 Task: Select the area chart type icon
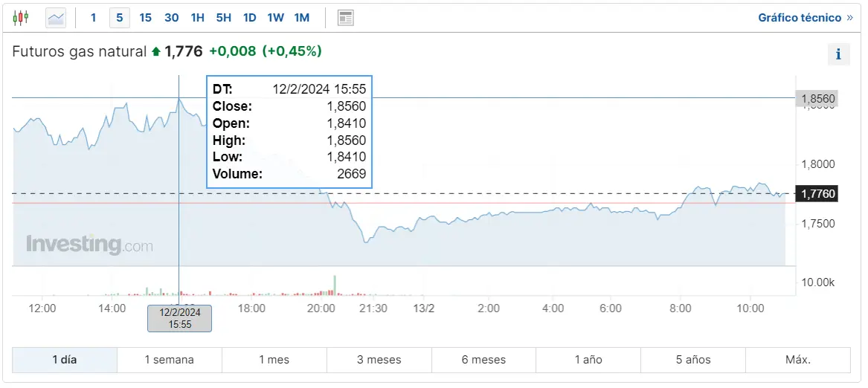pyautogui.click(x=56, y=17)
